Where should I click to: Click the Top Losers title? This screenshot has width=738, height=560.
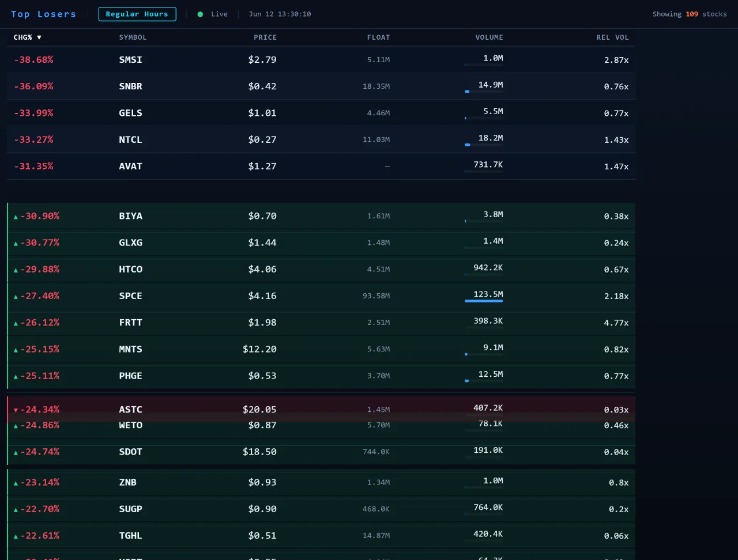(x=43, y=14)
